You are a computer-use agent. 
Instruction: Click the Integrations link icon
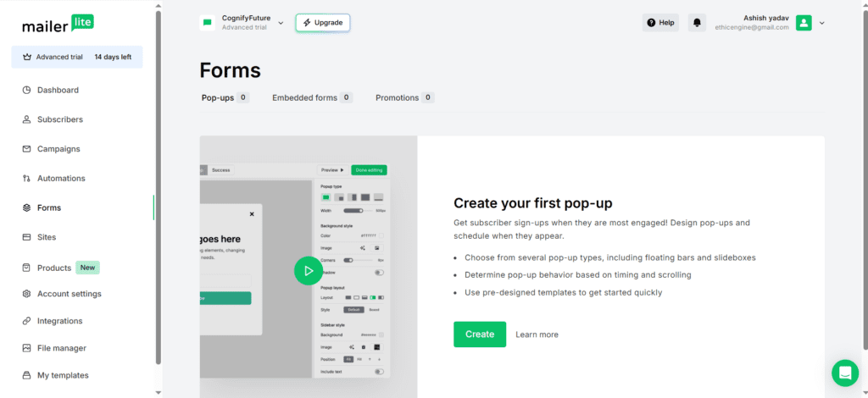26,321
